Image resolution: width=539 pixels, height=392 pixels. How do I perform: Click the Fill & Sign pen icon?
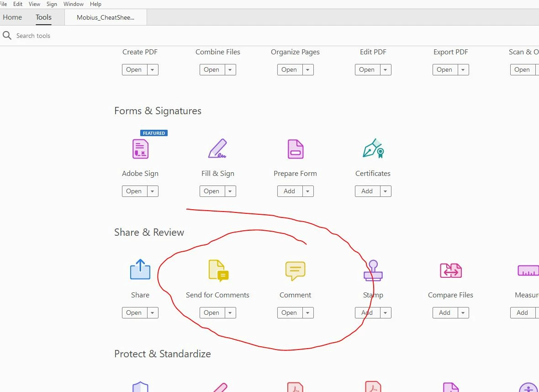tap(217, 148)
